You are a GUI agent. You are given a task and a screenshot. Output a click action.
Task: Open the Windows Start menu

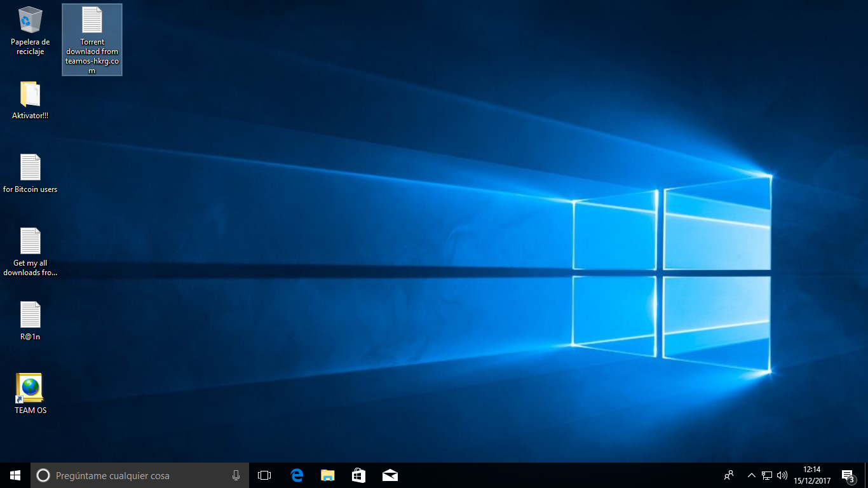click(15, 475)
